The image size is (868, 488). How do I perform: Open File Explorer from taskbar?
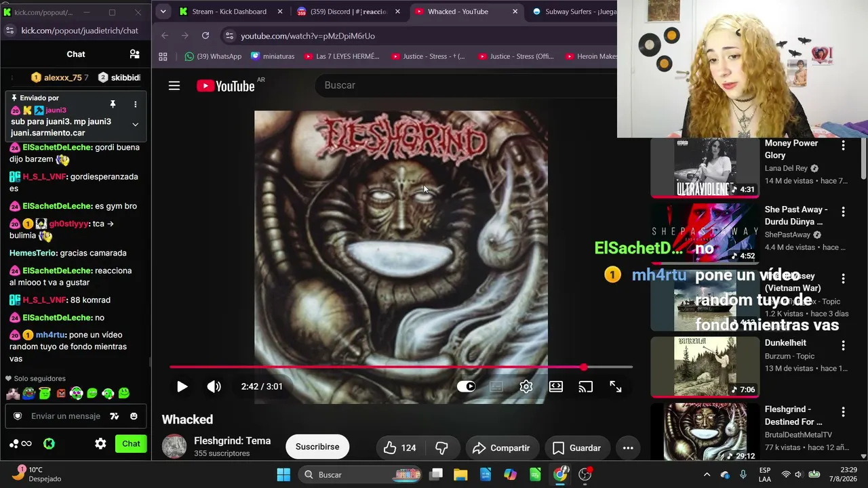coord(460,474)
